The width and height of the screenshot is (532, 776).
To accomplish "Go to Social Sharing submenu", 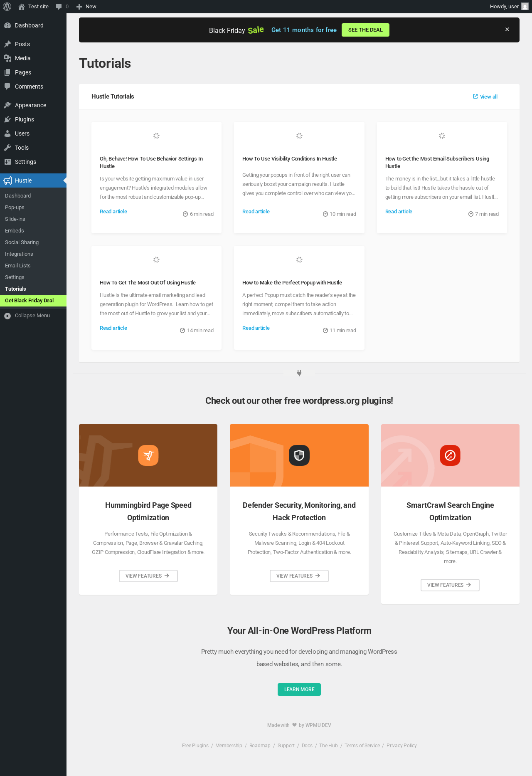I will (x=33, y=242).
